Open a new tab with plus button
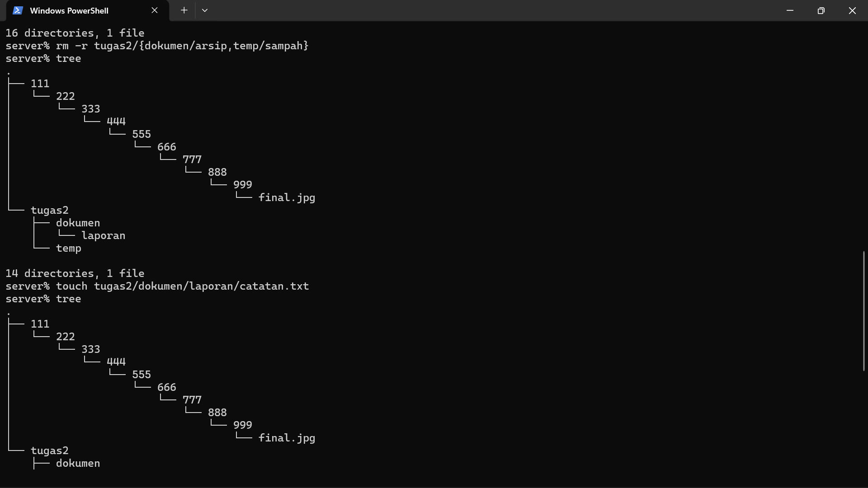Screen dimensions: 868x488 [184, 10]
